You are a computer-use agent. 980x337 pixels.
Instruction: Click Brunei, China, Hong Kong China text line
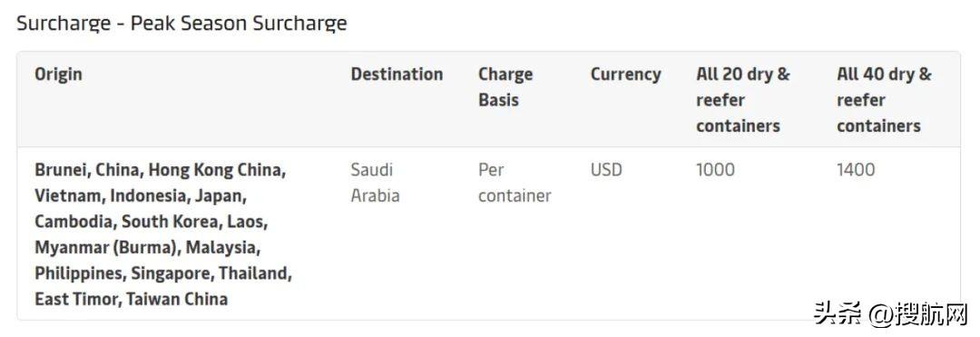(x=161, y=170)
